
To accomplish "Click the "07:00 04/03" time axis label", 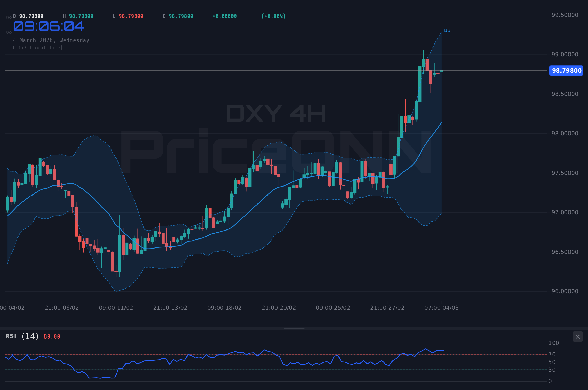I will pos(442,308).
